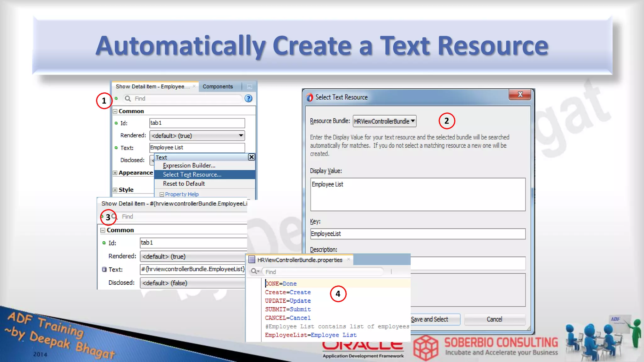Collapse the Common section in panel 1
Viewport: 644px width, 362px height.
[x=115, y=111]
